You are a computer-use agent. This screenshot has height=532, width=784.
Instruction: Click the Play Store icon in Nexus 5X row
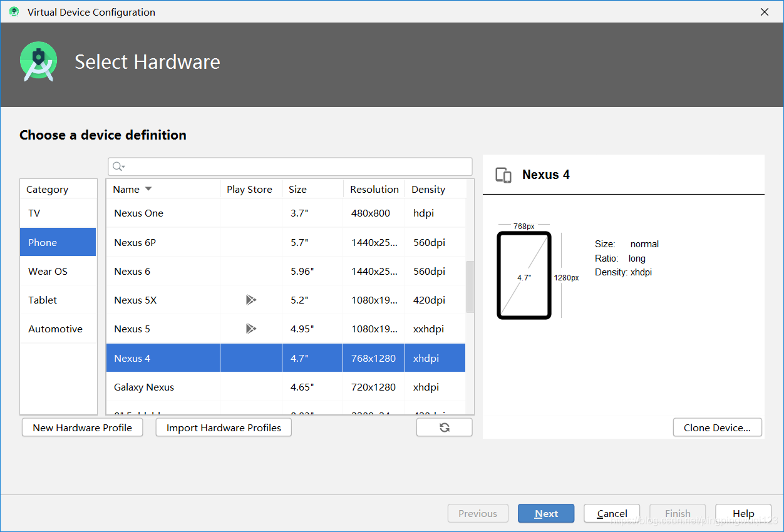(251, 300)
